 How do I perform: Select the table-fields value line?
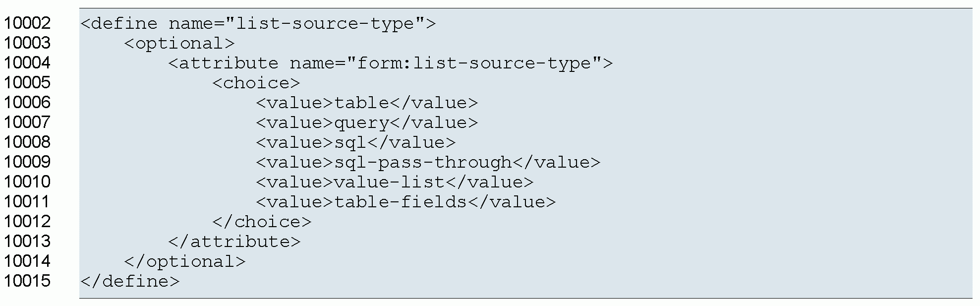pyautogui.click(x=405, y=202)
